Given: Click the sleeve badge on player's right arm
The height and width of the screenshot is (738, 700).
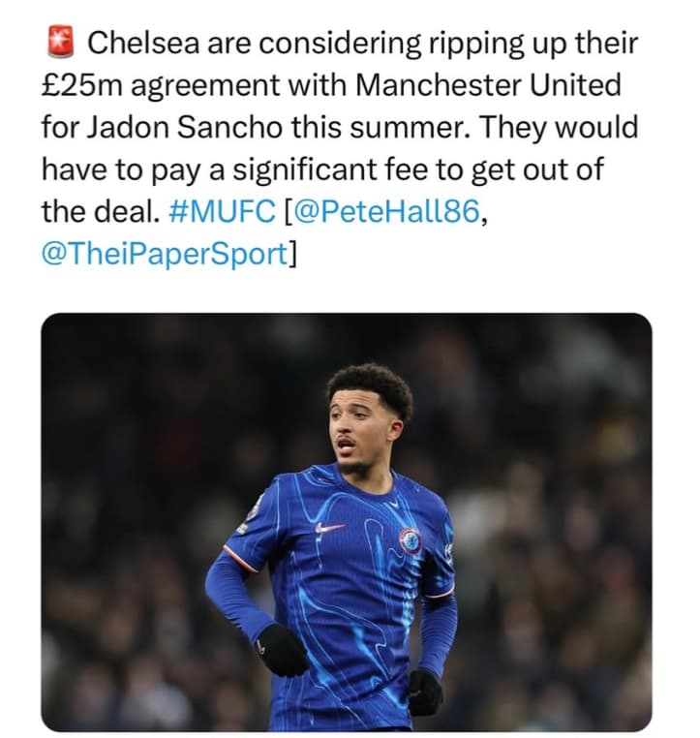Looking at the screenshot, I should pyautogui.click(x=253, y=509).
